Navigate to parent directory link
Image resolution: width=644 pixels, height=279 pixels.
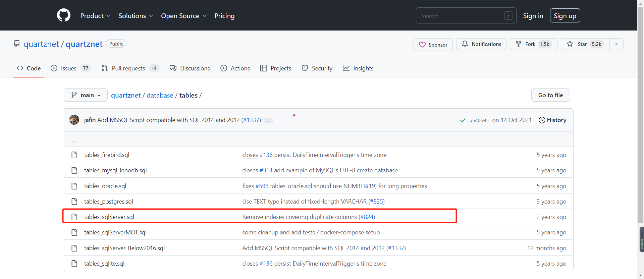pos(74,140)
